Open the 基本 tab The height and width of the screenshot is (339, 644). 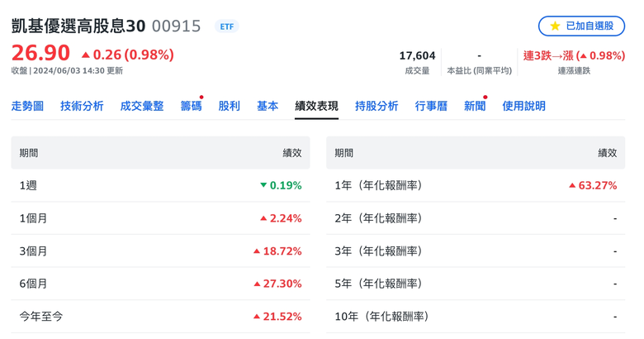(x=268, y=106)
